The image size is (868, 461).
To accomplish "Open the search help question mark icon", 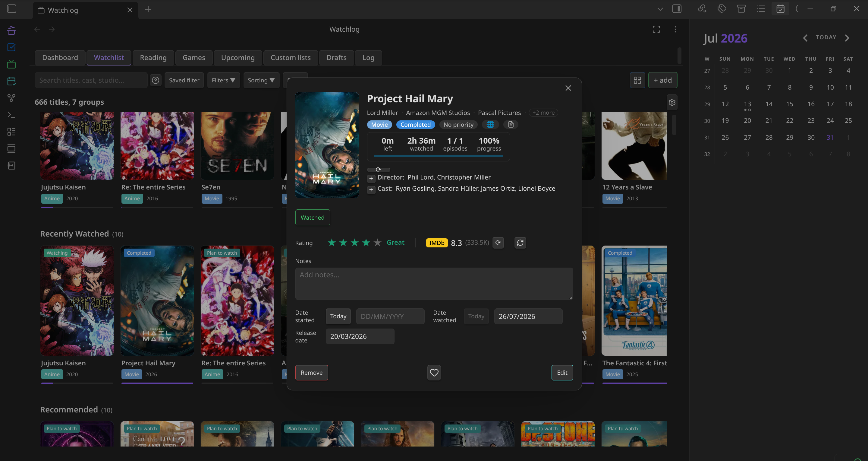I will [x=155, y=80].
